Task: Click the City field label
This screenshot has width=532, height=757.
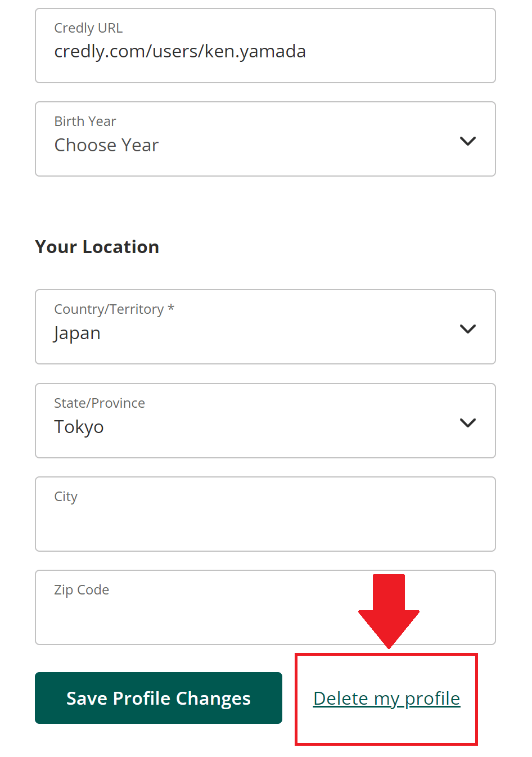Action: coord(66,497)
